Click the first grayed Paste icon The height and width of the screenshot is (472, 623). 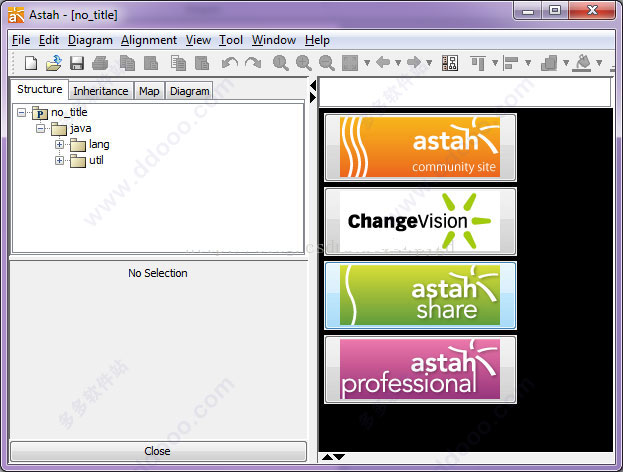point(151,63)
